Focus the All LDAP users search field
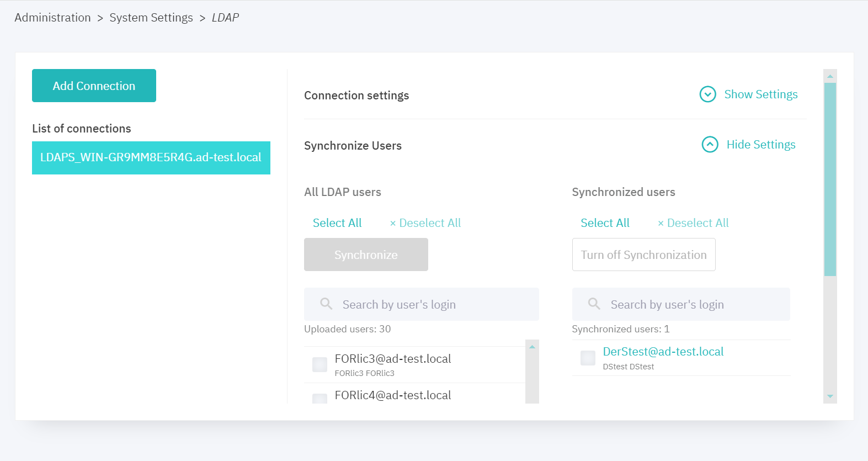 coord(422,304)
